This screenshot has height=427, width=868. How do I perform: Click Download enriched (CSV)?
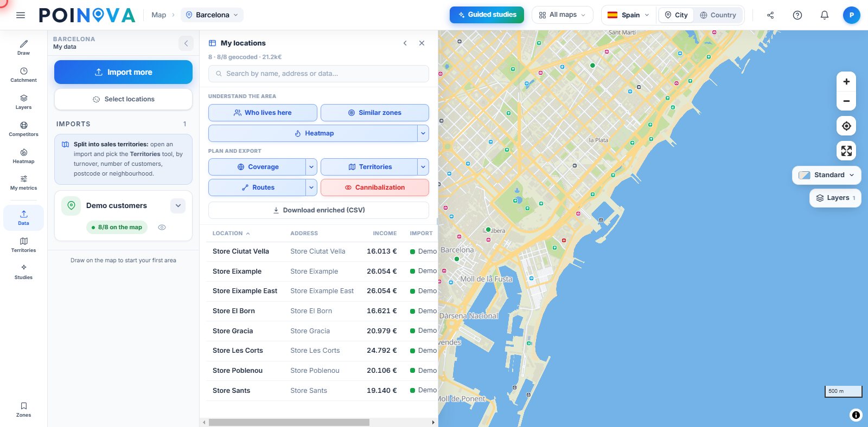click(x=318, y=210)
